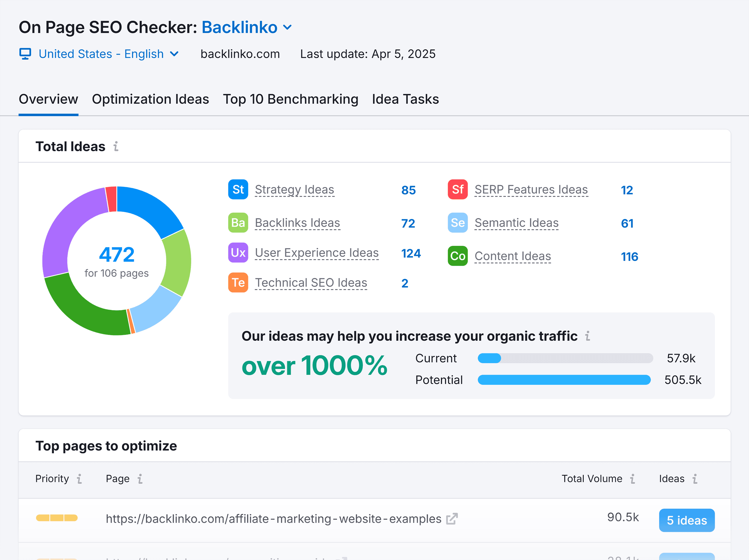Viewport: 749px width, 560px height.
Task: Open the Strategy Ideas link
Action: tap(295, 190)
